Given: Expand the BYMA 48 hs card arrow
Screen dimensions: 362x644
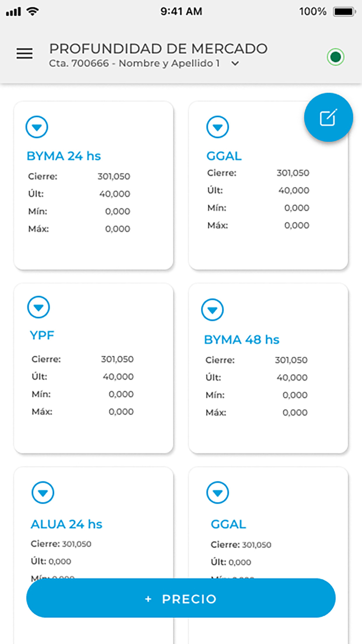Looking at the screenshot, I should [x=212, y=310].
